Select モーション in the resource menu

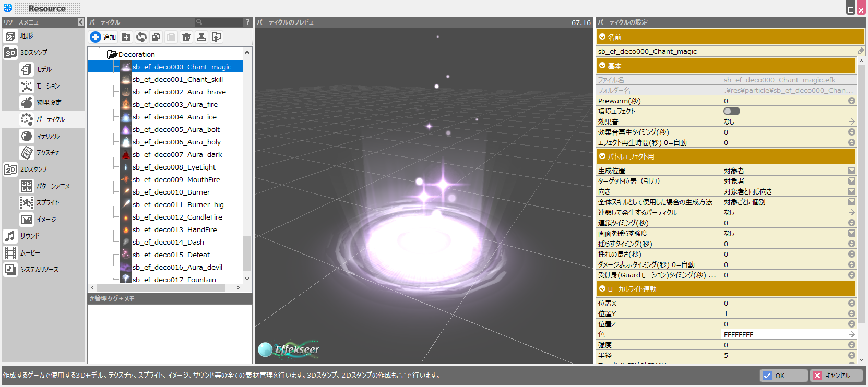pos(47,86)
